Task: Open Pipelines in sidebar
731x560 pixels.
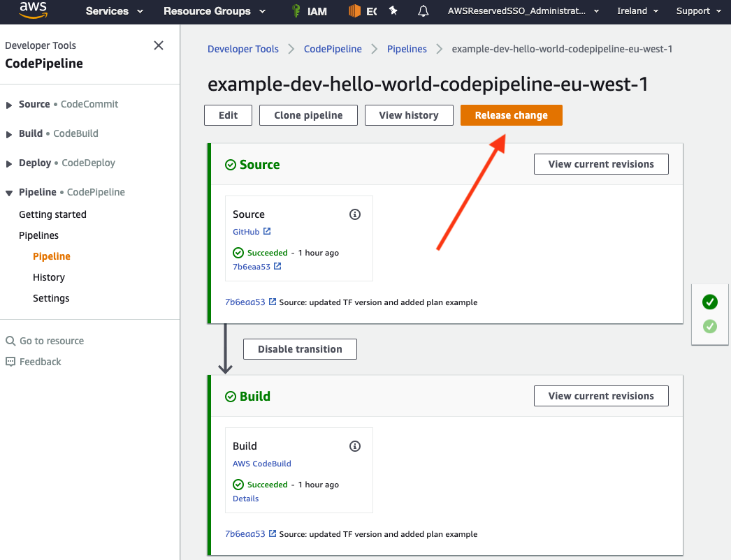Action: [38, 235]
